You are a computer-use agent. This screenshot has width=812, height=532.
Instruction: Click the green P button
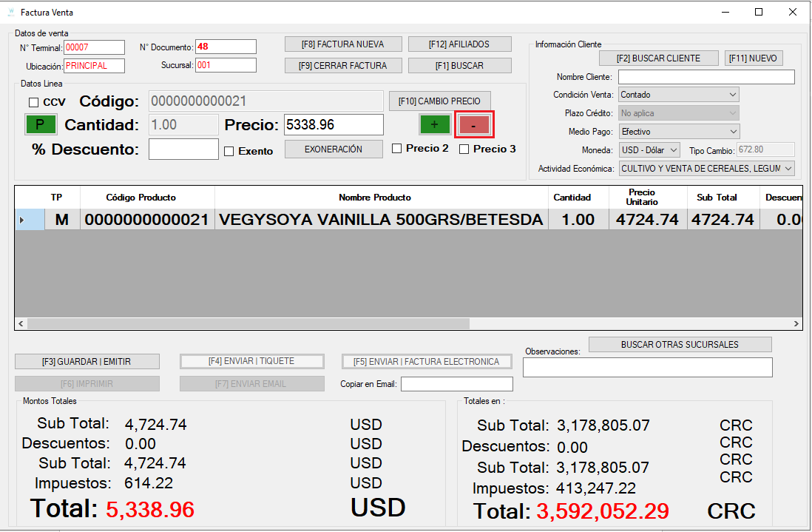tap(41, 125)
